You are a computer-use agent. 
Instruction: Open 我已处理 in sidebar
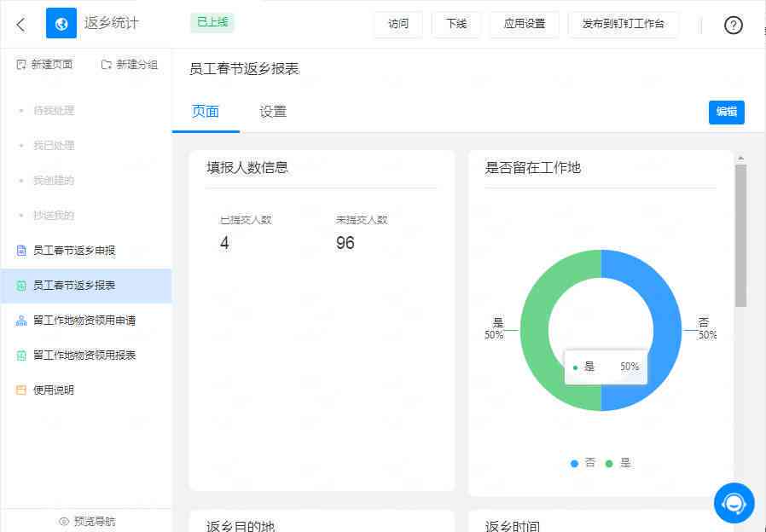[x=54, y=146]
